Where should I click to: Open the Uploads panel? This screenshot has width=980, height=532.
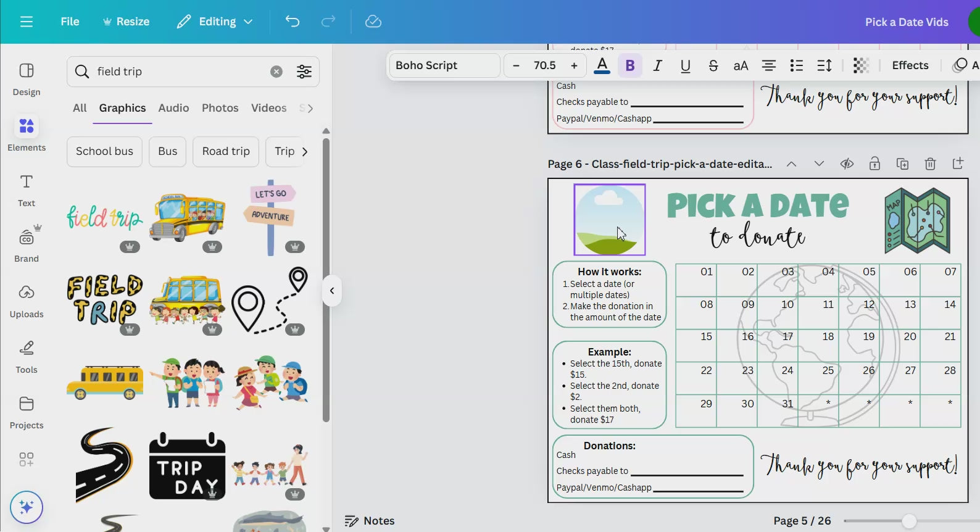point(27,301)
